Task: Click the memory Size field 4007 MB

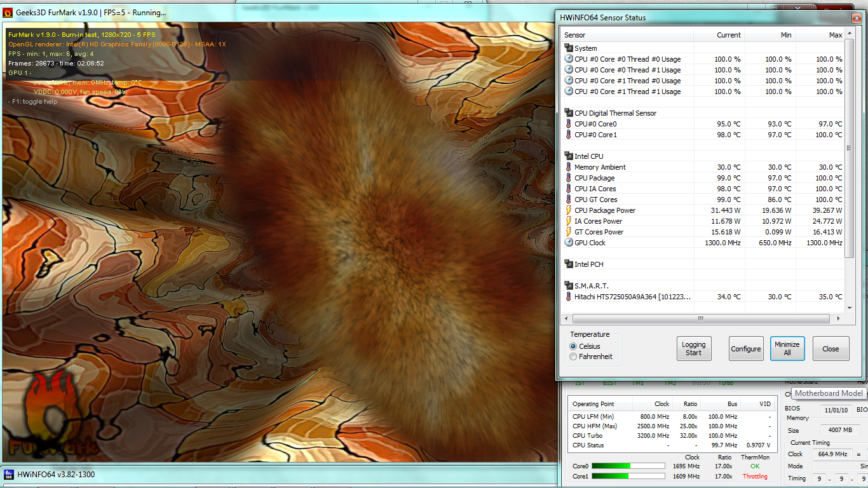Action: (839, 430)
